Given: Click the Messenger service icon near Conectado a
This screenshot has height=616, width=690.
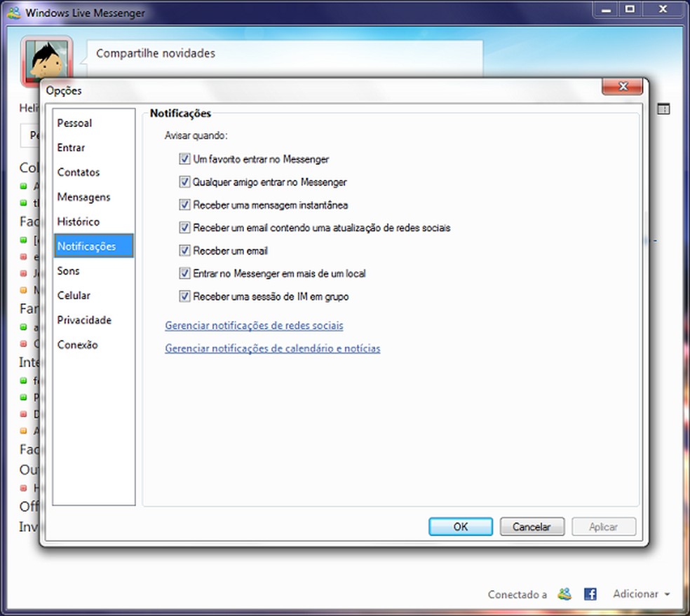Looking at the screenshot, I should pos(564,594).
